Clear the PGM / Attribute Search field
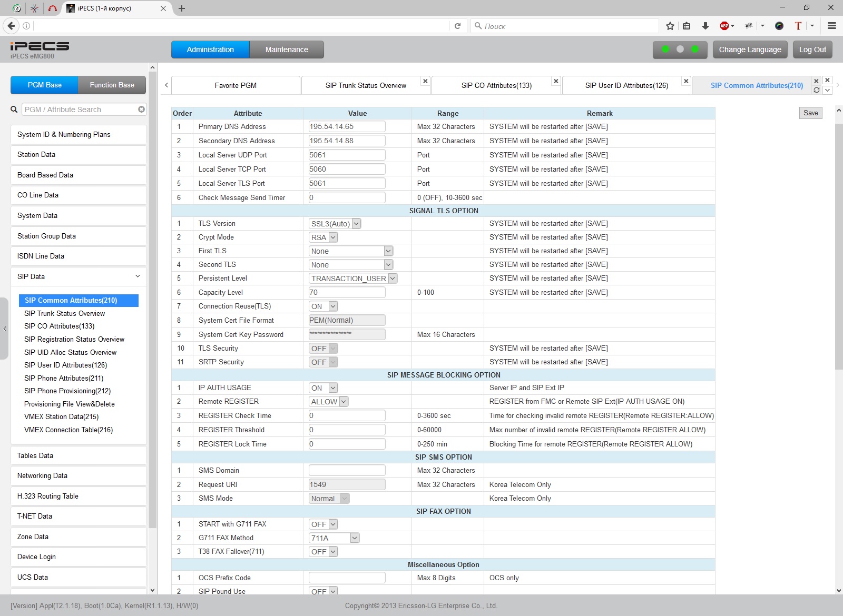843x616 pixels. [x=141, y=110]
